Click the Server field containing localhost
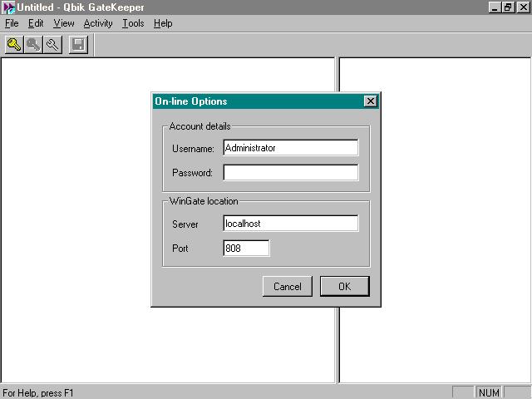 [x=291, y=224]
